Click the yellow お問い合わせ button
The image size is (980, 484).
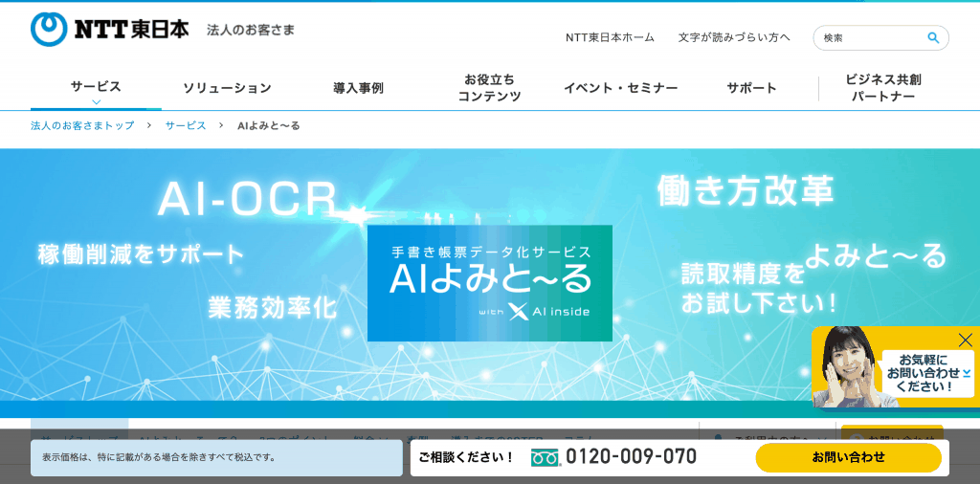(x=848, y=457)
